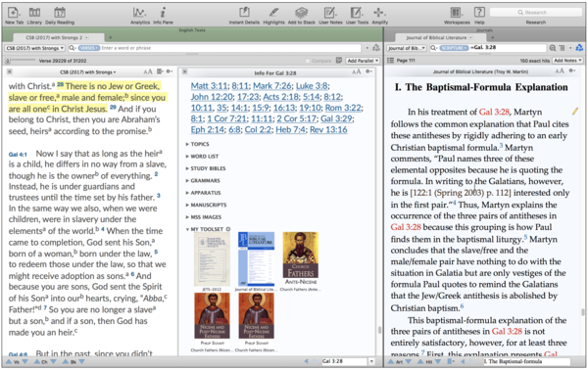
Task: Select the Journal of Biblical Literature tab
Action: click(439, 37)
